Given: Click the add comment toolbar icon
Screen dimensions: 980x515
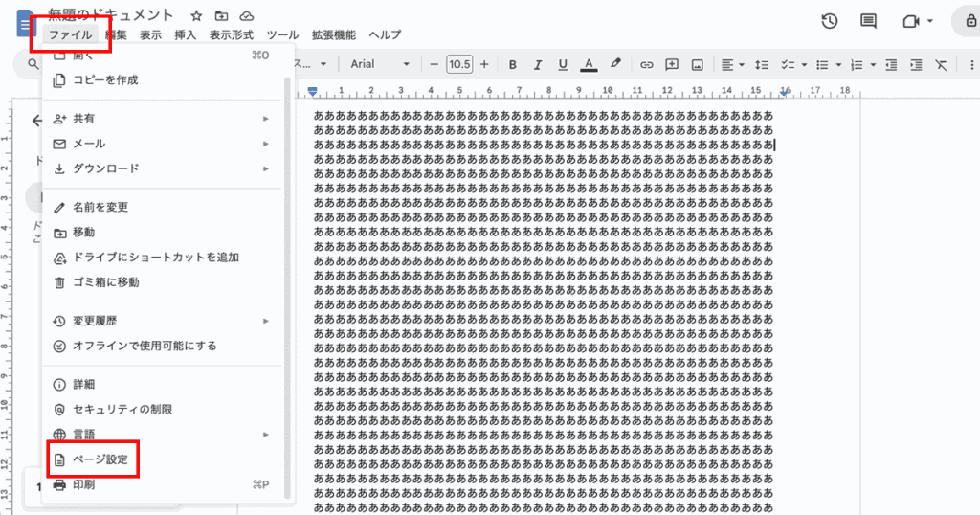Looking at the screenshot, I should click(x=672, y=64).
